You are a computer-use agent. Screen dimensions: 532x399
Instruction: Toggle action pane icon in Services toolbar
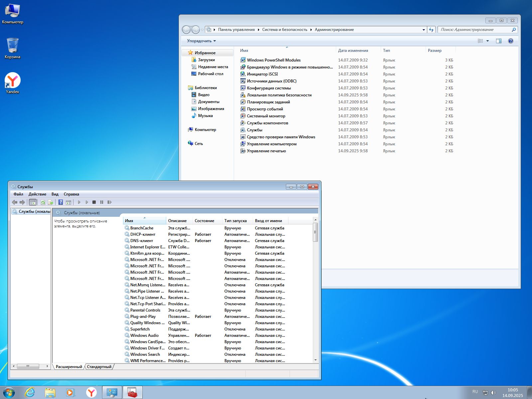click(x=68, y=202)
